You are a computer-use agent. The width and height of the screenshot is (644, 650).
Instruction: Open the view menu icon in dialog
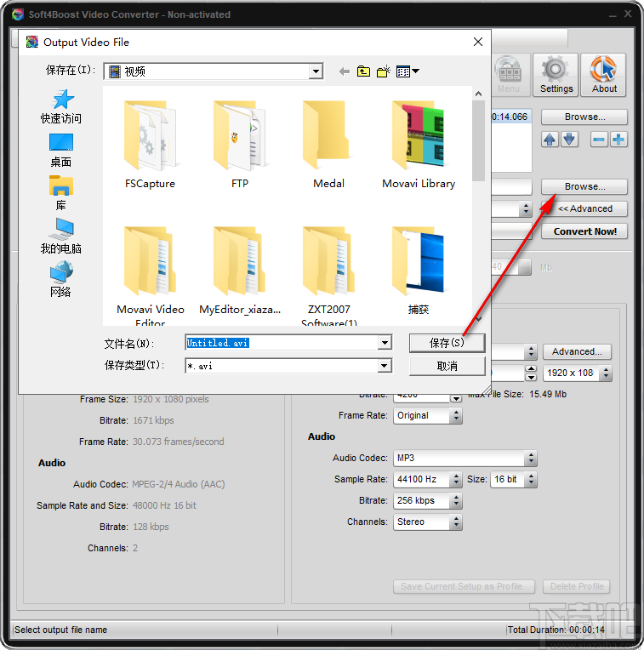pos(407,71)
